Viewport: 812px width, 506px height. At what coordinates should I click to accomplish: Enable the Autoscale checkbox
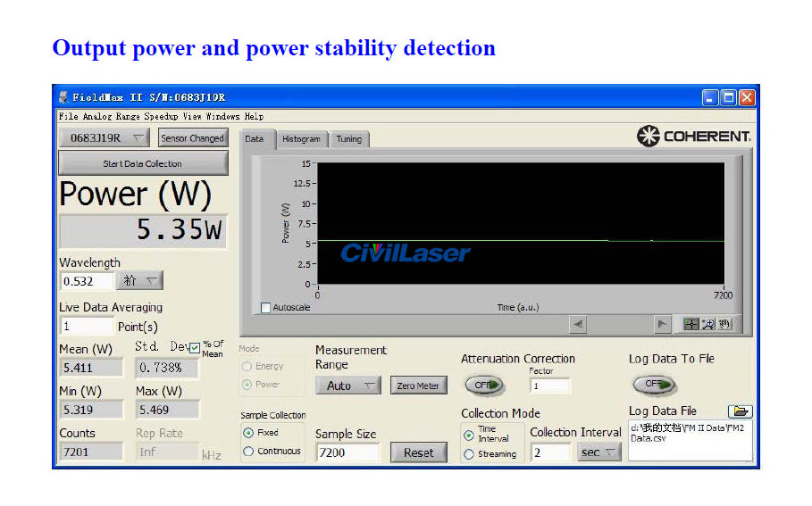pos(265,308)
